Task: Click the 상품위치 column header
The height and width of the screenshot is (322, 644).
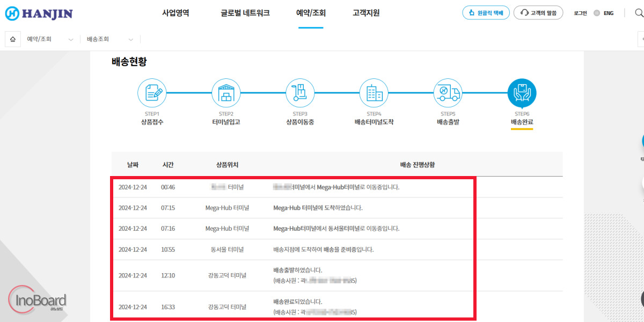Action: pos(227,164)
